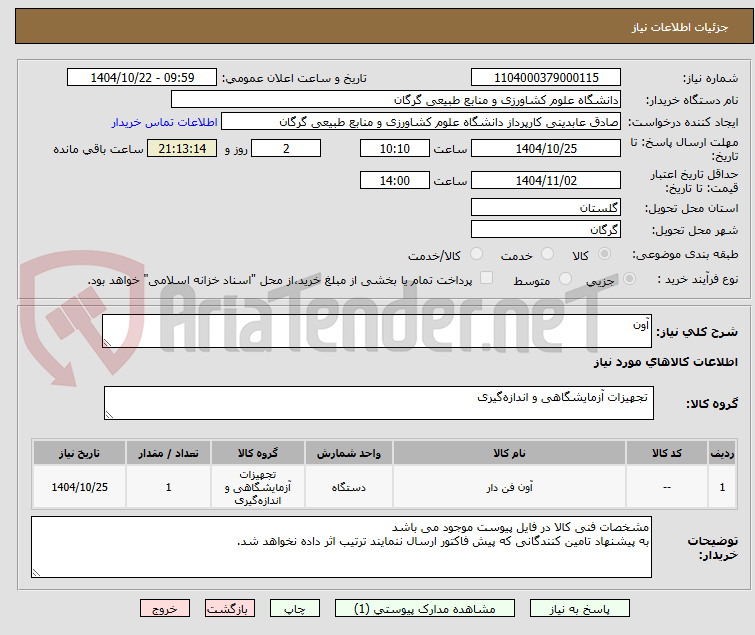The height and width of the screenshot is (635, 755).
Task: Click the deadline time field 10:10
Action: pyautogui.click(x=395, y=148)
